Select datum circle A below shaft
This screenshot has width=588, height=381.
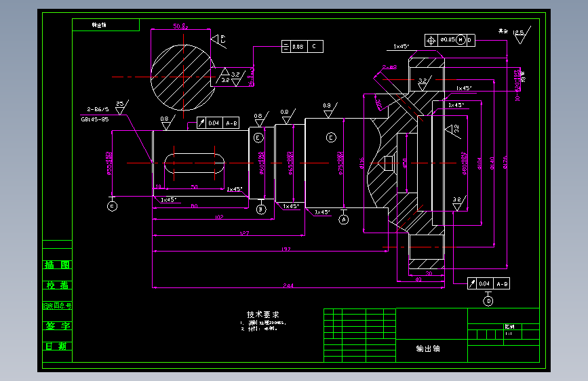[x=343, y=220]
